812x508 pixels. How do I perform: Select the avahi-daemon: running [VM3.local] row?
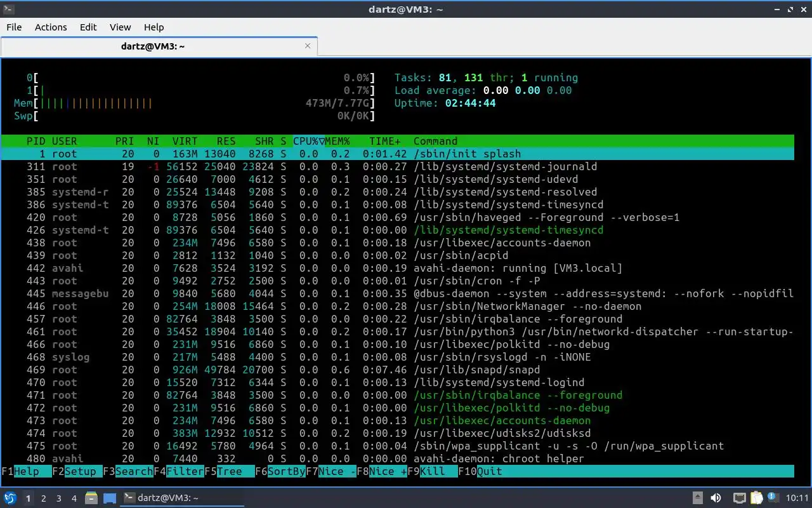pyautogui.click(x=397, y=268)
